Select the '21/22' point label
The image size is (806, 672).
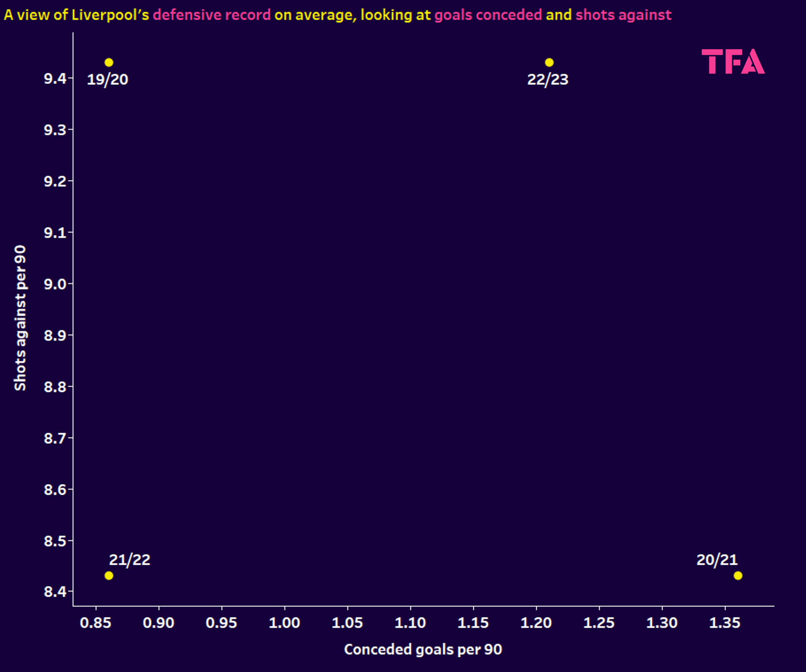130,560
